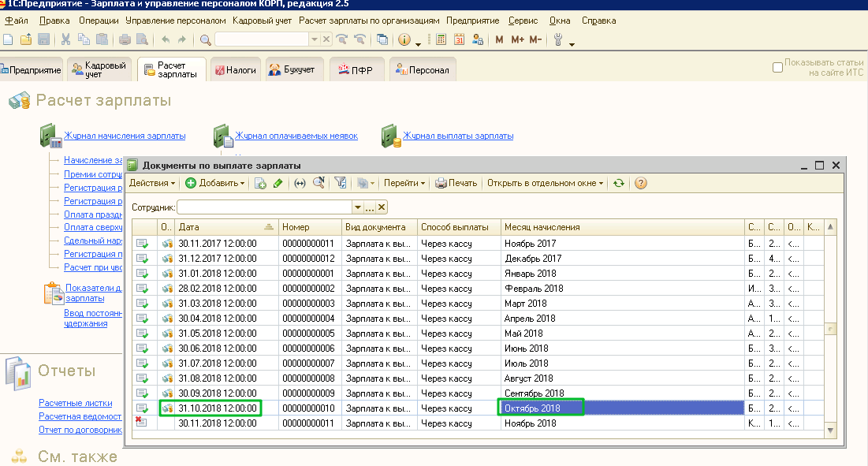Click dropdown arrow next to info icon
Viewport: 868px width, 466px height.
(x=418, y=43)
